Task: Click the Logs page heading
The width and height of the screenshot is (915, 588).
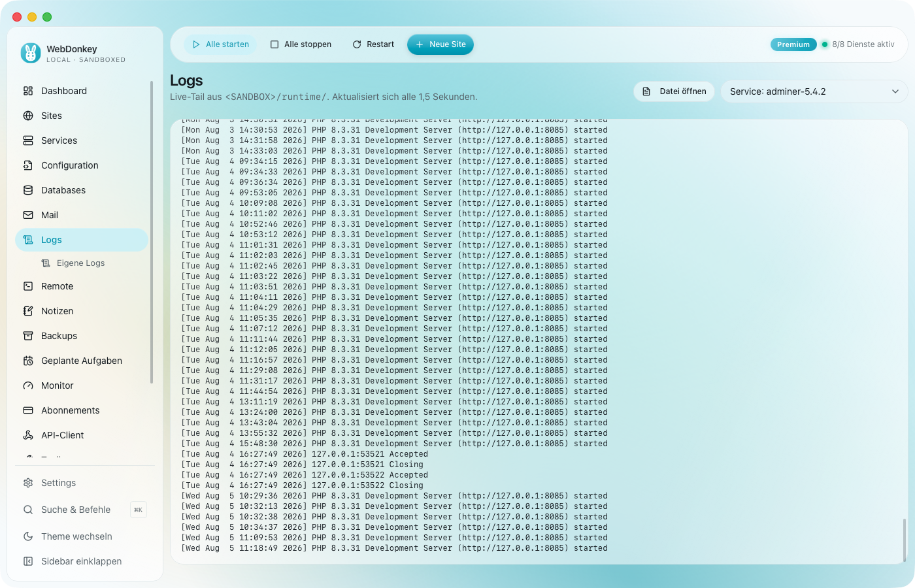Action: click(186, 80)
